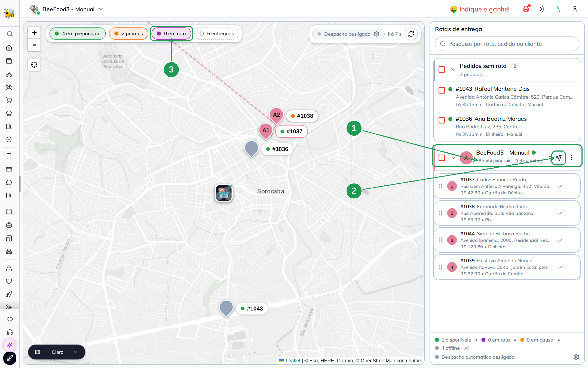Click the bee logo in top-left corner
The height and width of the screenshot is (368, 588).
[10, 13]
